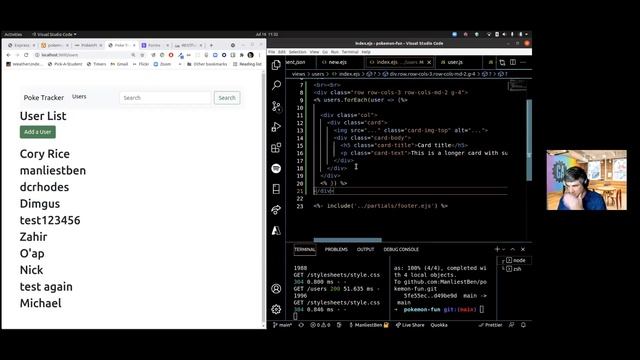Viewport: 640px width, 360px height.
Task: Select the TERMINAL panel tab
Action: (x=304, y=249)
